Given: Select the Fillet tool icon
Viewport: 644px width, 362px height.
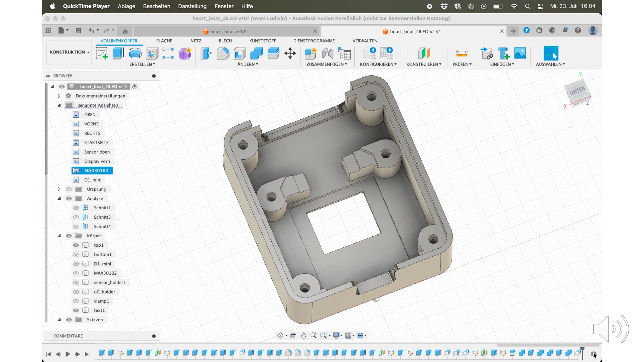Looking at the screenshot, I should pos(223,53).
